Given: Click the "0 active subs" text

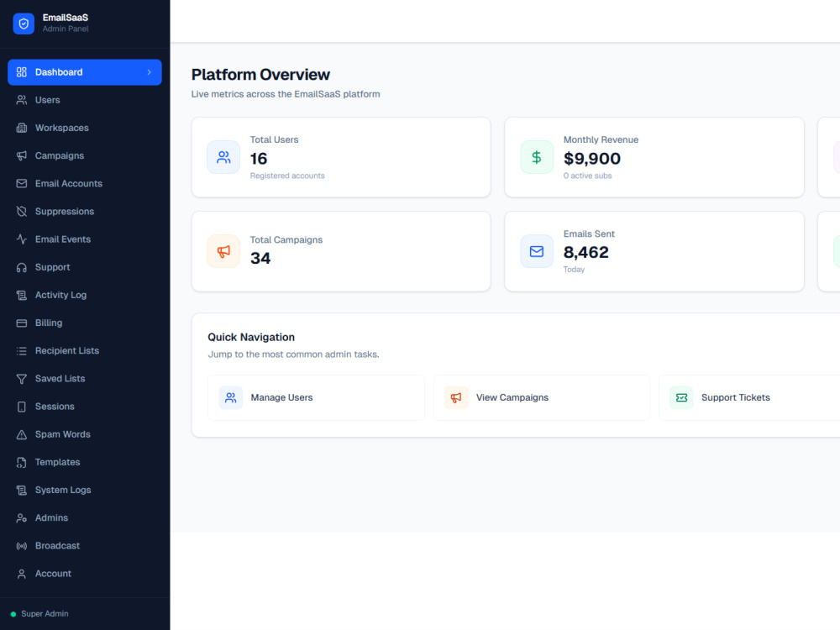Looking at the screenshot, I should pyautogui.click(x=588, y=176).
